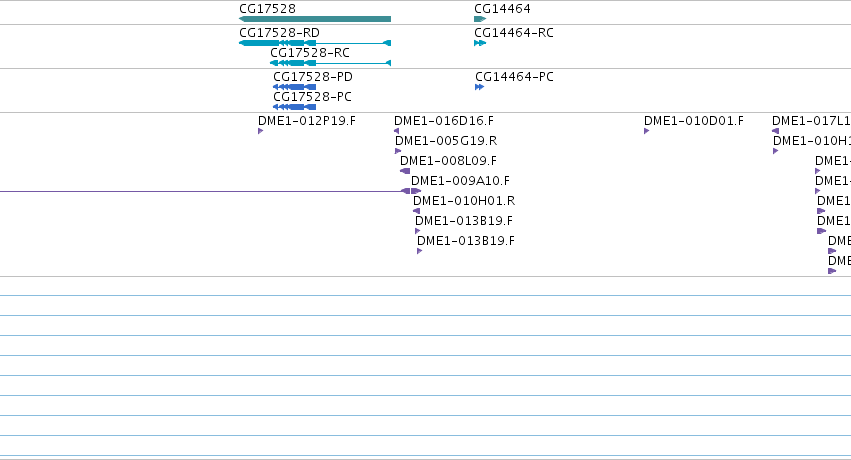Open the CG17528-RD transcript label

click(x=280, y=33)
